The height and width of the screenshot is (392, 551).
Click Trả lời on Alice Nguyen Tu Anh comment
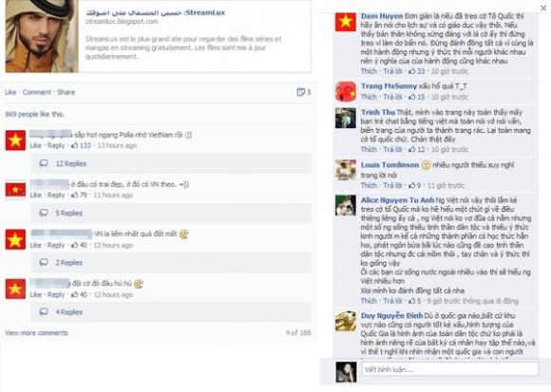coord(392,301)
